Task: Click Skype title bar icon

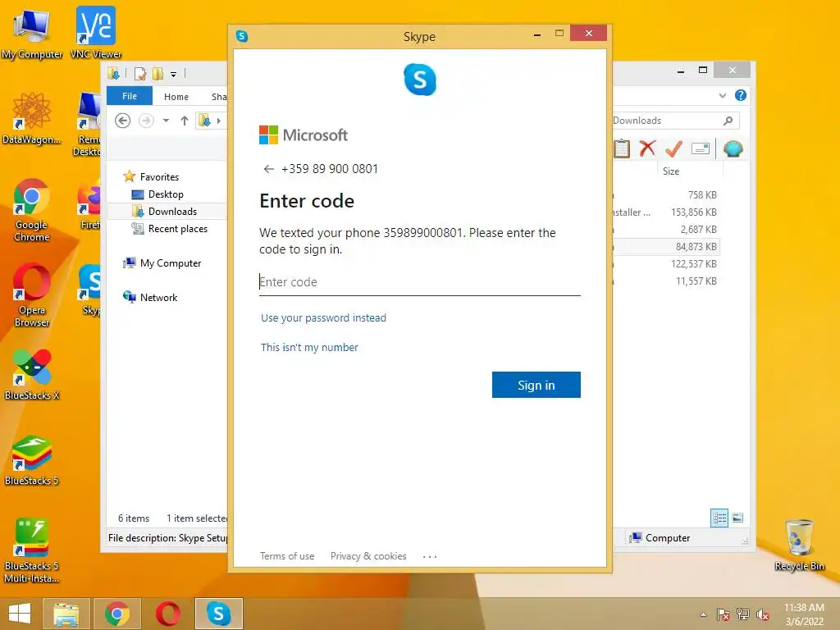Action: pos(242,36)
